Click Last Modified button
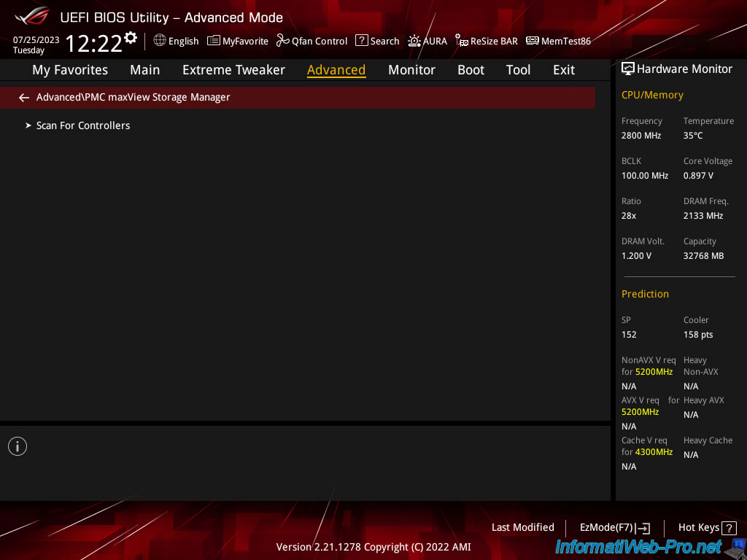This screenshot has height=560, width=747. (x=522, y=528)
